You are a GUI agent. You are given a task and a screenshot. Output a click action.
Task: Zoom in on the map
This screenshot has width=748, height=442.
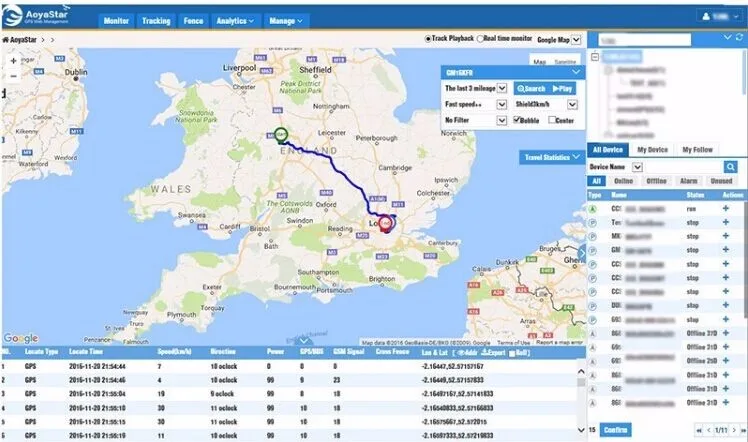coord(13,60)
